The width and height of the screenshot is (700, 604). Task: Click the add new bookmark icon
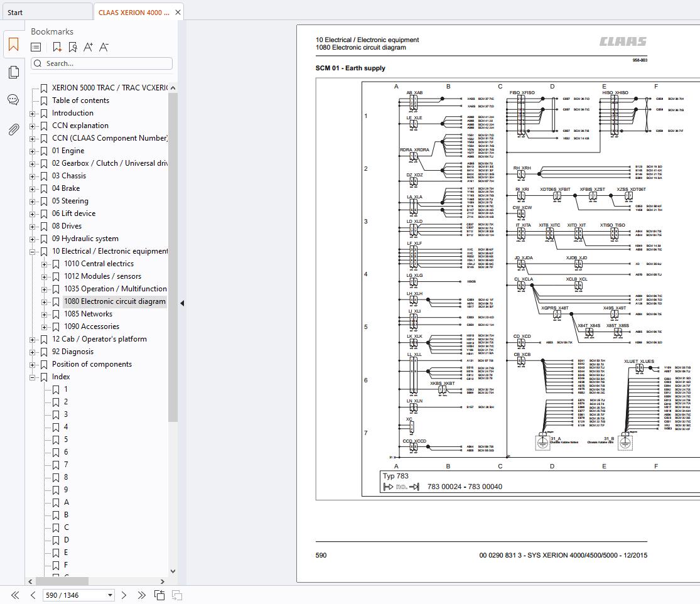[57, 47]
